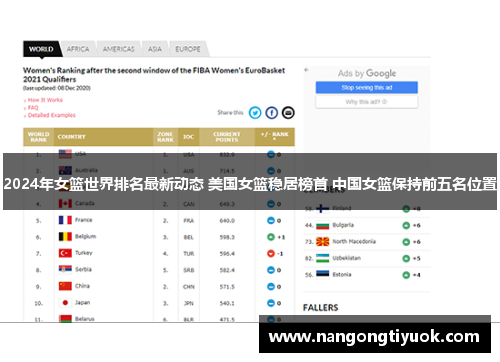Click Japan's points value 540.1
The image size is (500, 362).
227,303
